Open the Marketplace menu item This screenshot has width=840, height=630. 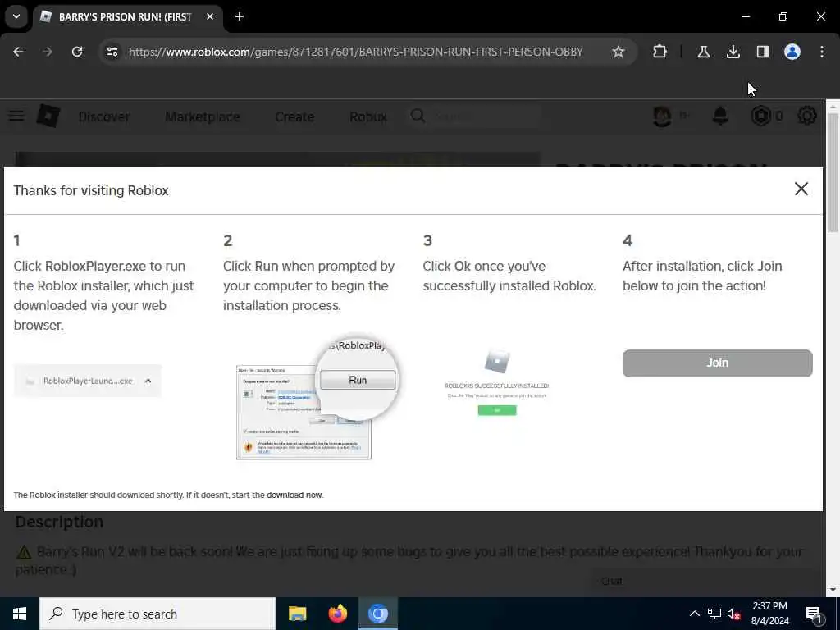(x=203, y=116)
